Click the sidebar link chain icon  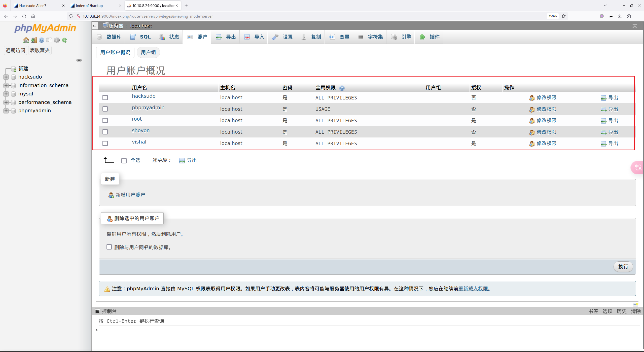(79, 60)
